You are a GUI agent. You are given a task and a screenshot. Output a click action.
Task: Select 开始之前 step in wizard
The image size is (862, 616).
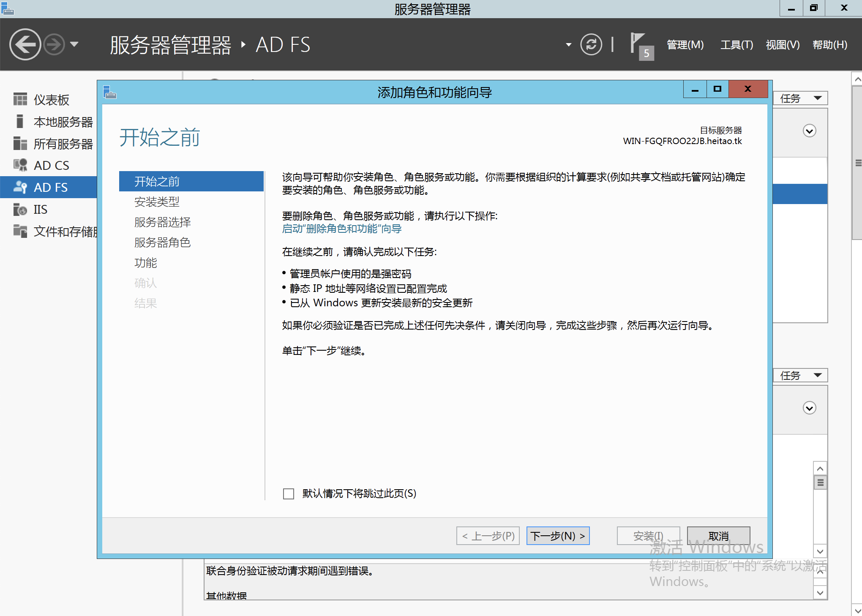pos(191,181)
